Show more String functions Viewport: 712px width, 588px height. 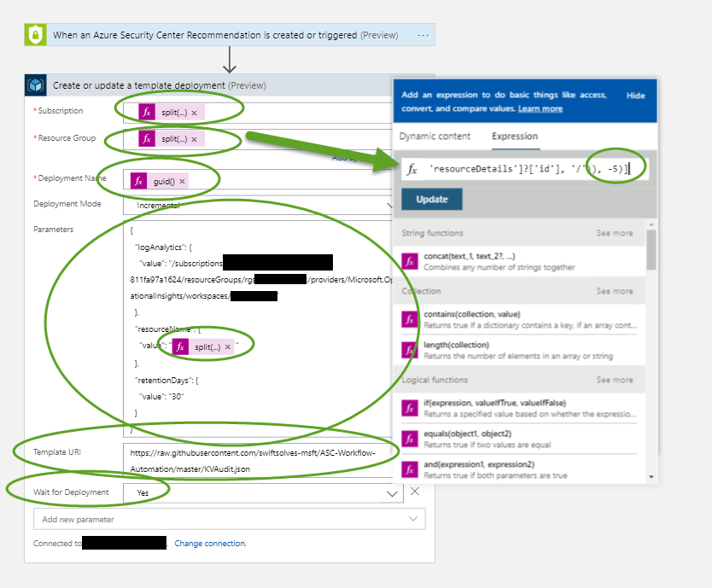(615, 233)
